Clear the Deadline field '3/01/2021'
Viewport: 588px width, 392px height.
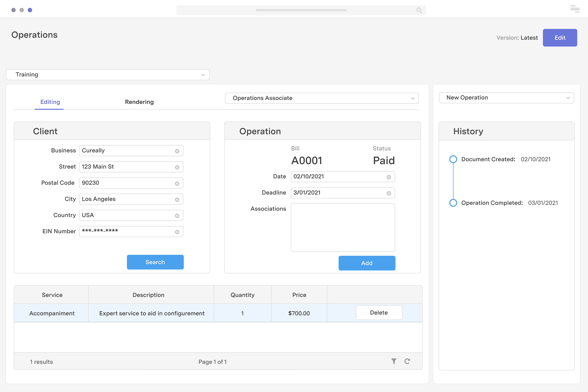pyautogui.click(x=388, y=193)
